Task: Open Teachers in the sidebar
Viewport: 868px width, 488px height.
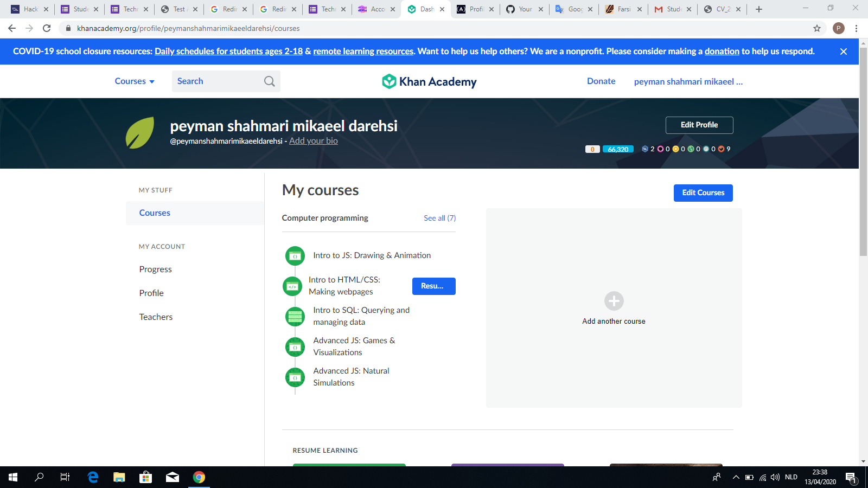Action: click(x=156, y=317)
